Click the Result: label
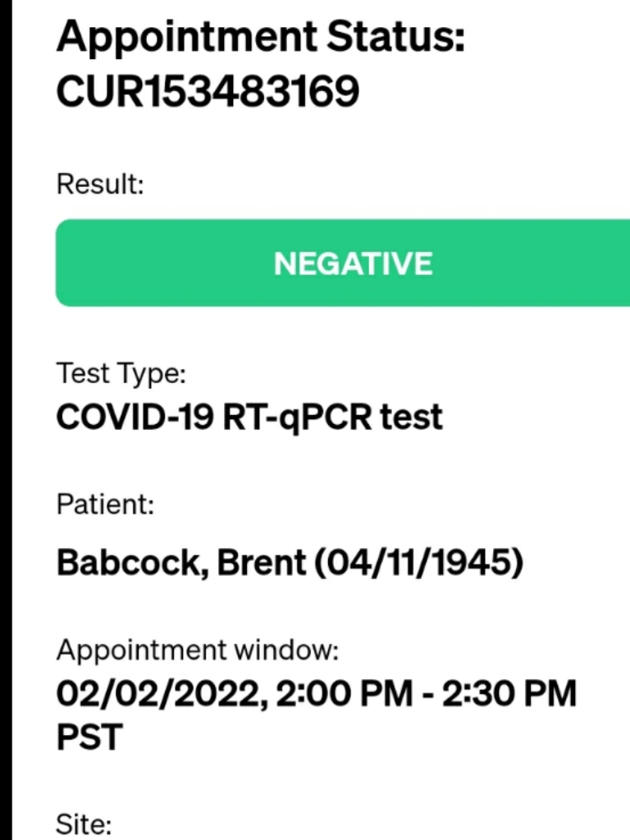Viewport: 630px width, 840px height. (100, 185)
